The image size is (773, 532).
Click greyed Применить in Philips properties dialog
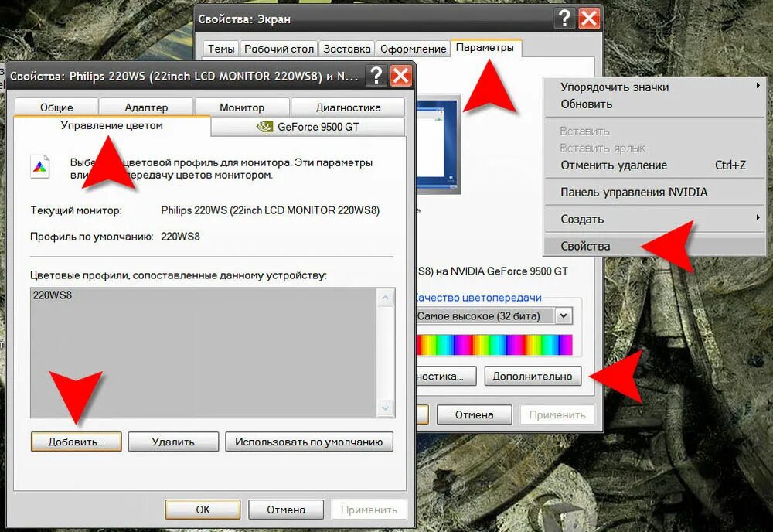point(369,510)
